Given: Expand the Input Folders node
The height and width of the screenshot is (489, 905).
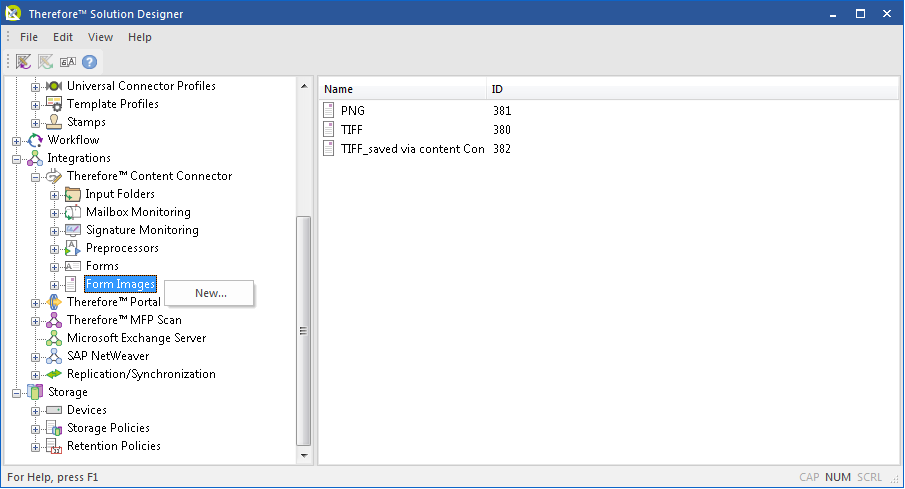Looking at the screenshot, I should (54, 196).
